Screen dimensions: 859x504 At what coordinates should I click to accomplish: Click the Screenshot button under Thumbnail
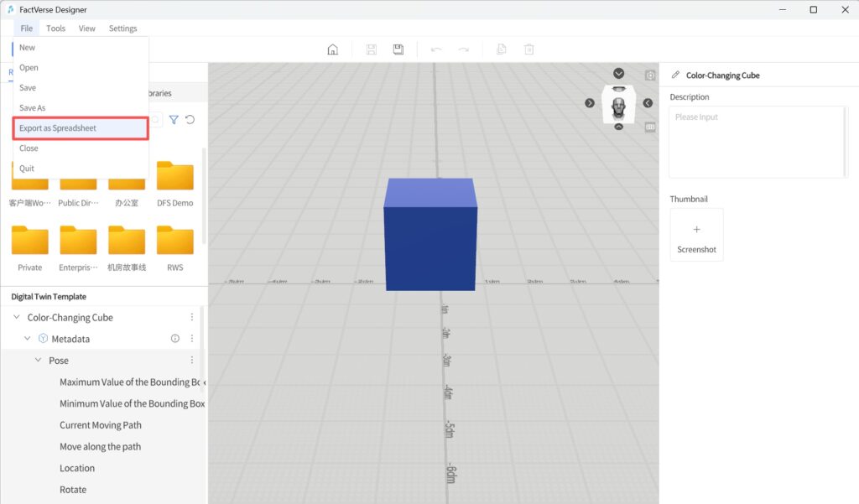point(696,234)
